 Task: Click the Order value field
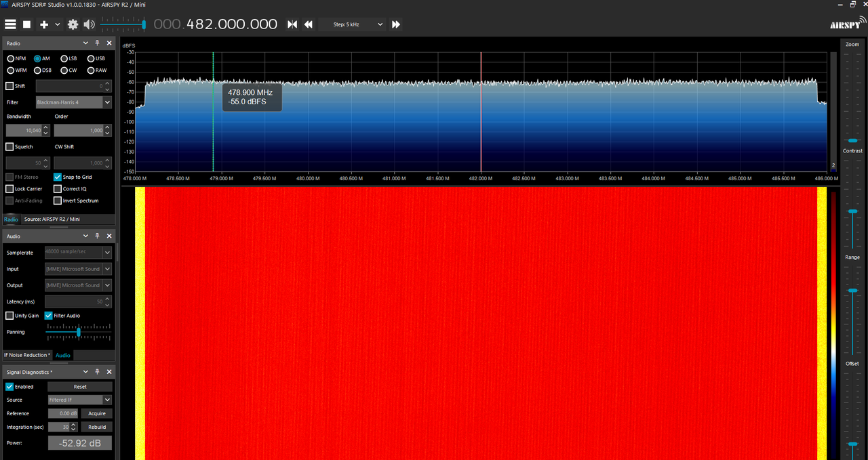point(82,130)
